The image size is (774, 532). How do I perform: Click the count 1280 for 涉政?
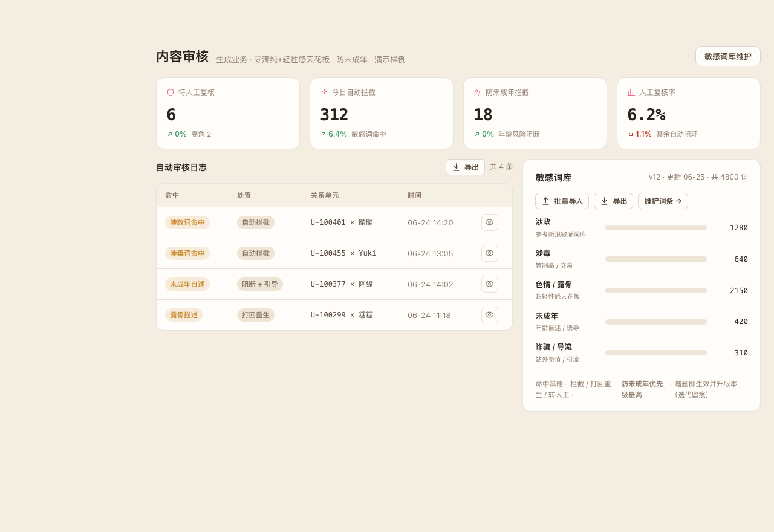739,228
